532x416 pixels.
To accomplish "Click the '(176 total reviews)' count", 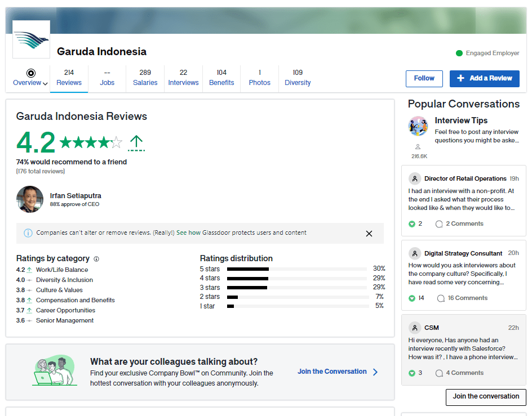I will click(x=41, y=172).
